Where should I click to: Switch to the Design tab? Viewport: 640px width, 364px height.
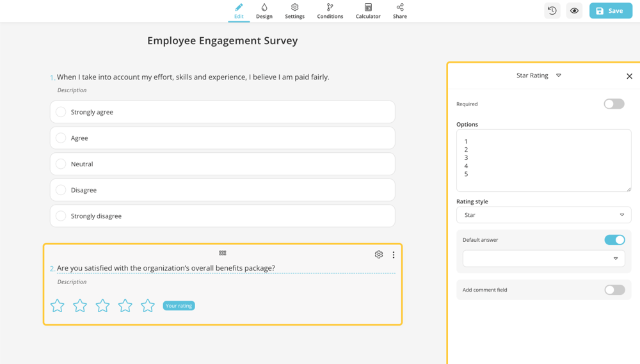pos(264,11)
